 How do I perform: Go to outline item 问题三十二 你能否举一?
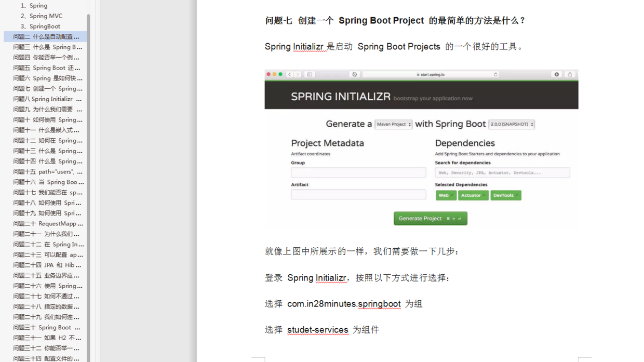coord(46,348)
